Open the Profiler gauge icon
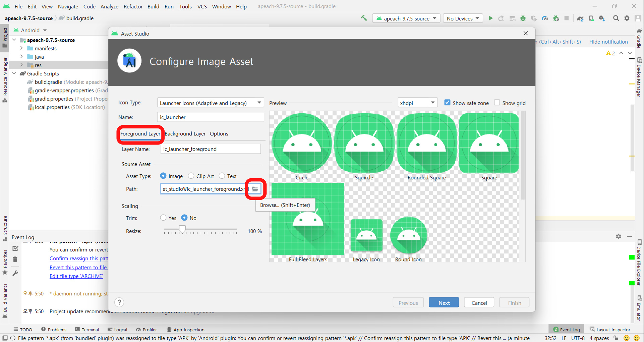Screen dimensions: 644x342 [545, 18]
